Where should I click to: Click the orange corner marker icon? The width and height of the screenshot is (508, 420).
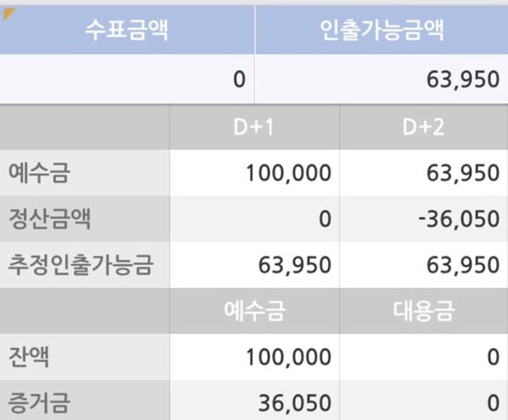click(7, 14)
